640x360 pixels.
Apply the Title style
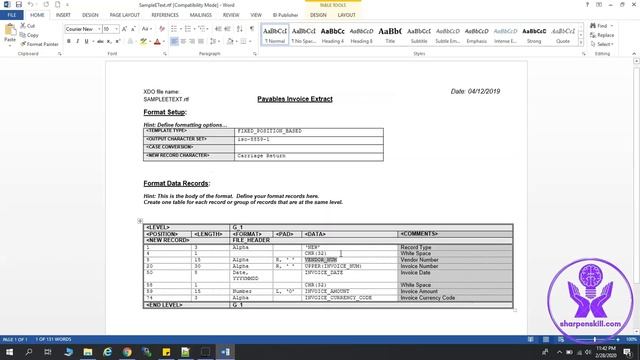[x=390, y=35]
